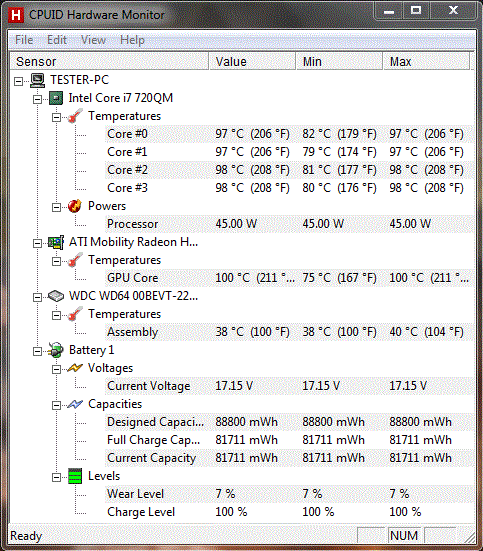Click the Ready status bar text
The image size is (483, 551).
[26, 536]
